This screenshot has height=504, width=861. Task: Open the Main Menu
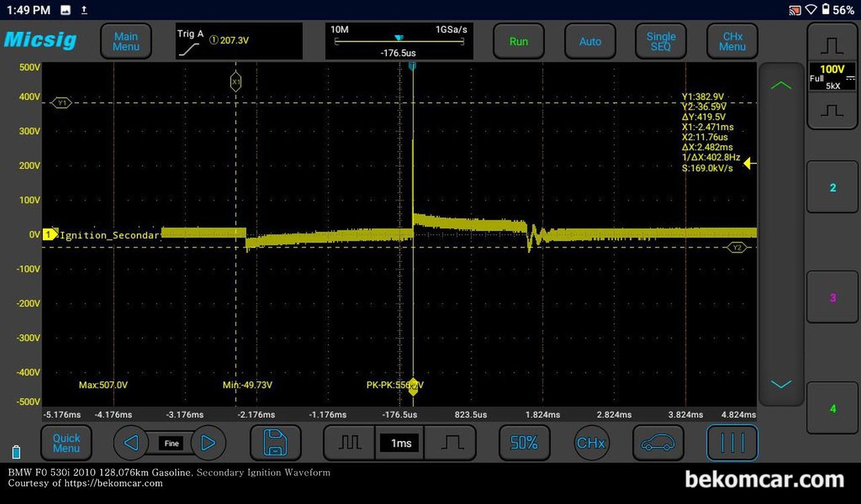pos(126,42)
